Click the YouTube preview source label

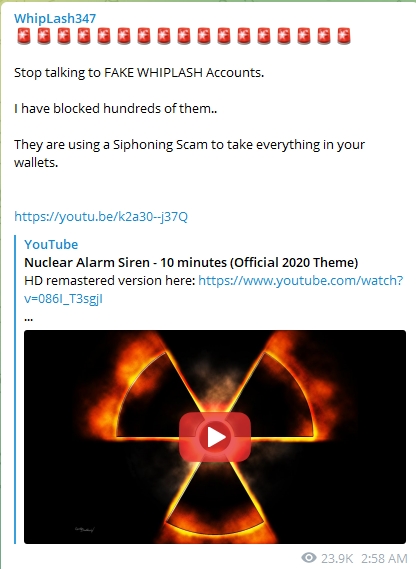[51, 245]
